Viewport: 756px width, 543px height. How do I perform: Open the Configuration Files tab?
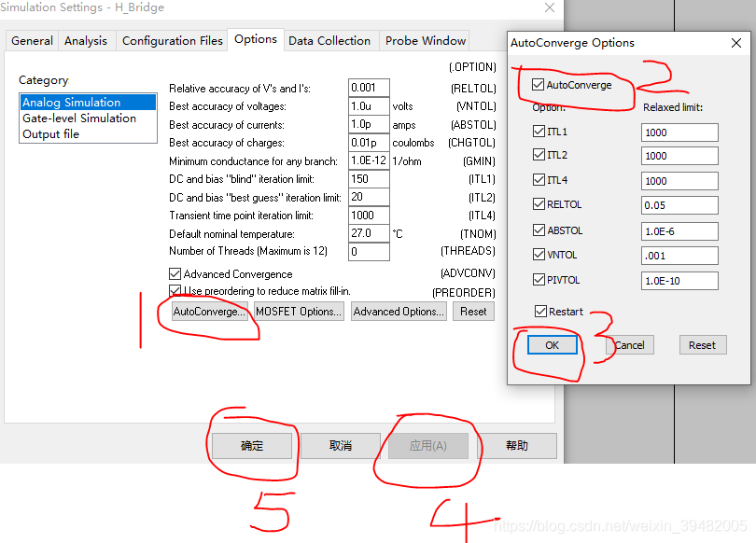[x=172, y=41]
